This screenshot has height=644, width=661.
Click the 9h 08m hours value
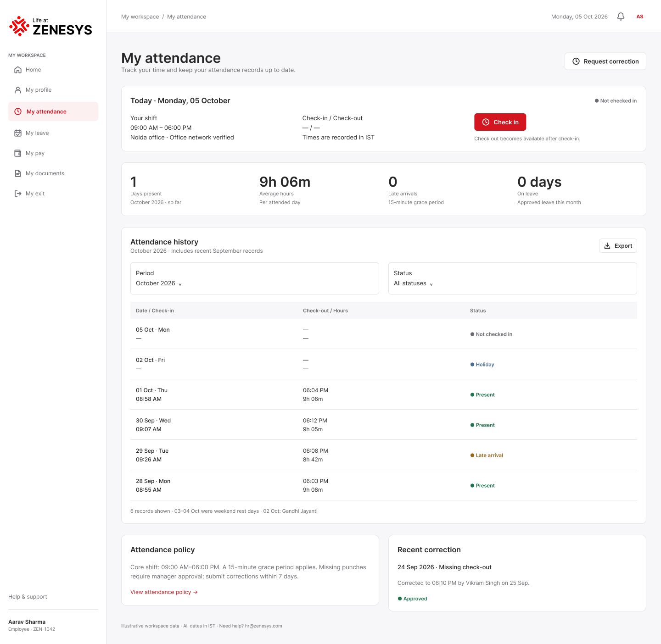pos(313,490)
